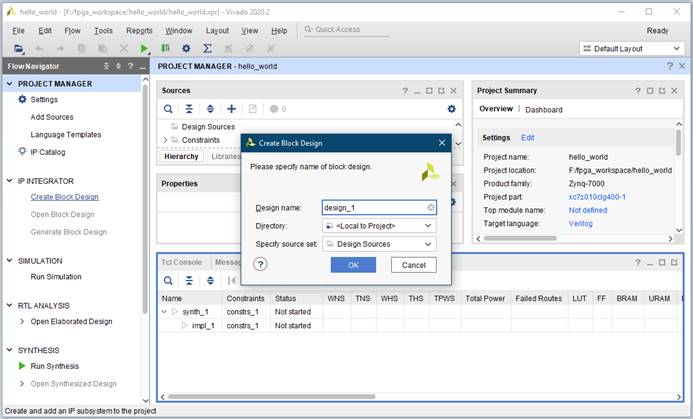This screenshot has width=693, height=419.
Task: Click the search icon in Sources panel
Action: click(x=168, y=109)
